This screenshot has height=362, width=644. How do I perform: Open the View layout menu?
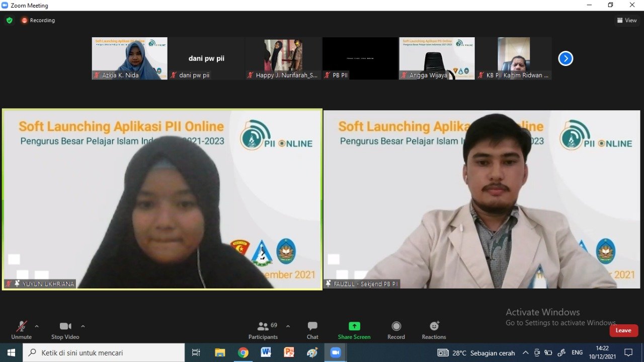(x=627, y=20)
